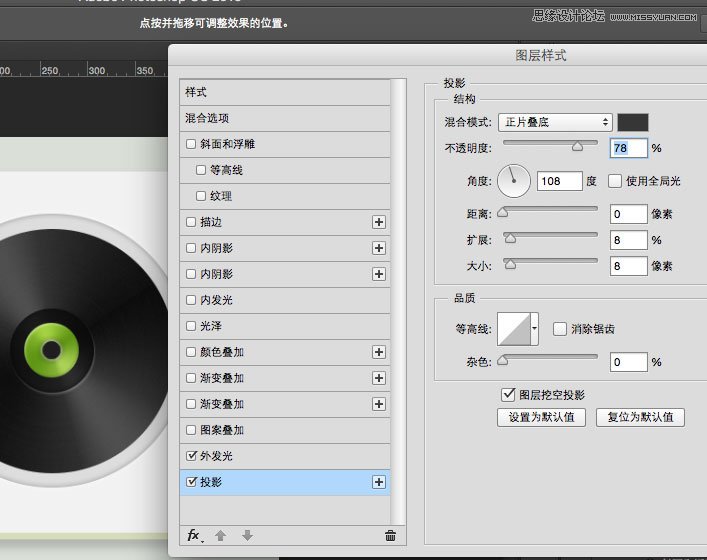The image size is (707, 560).
Task: Click the trash icon to delete effect
Action: 390,536
